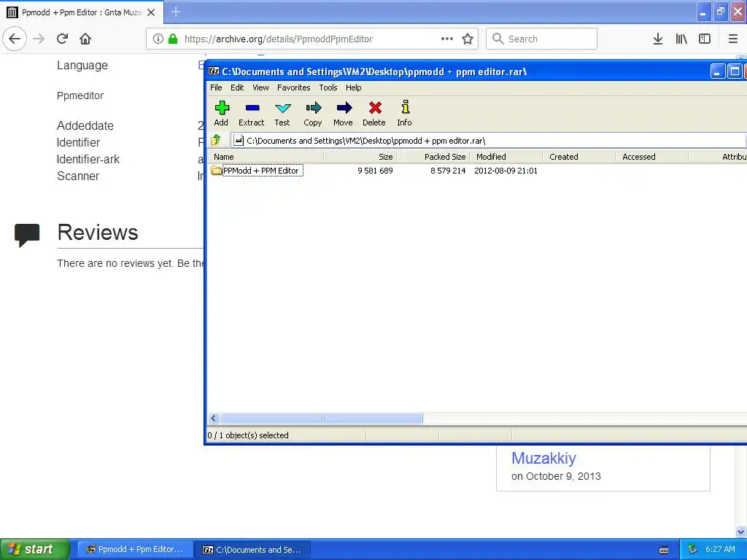Sort list by the Name column header
The width and height of the screenshot is (747, 560).
[266, 157]
